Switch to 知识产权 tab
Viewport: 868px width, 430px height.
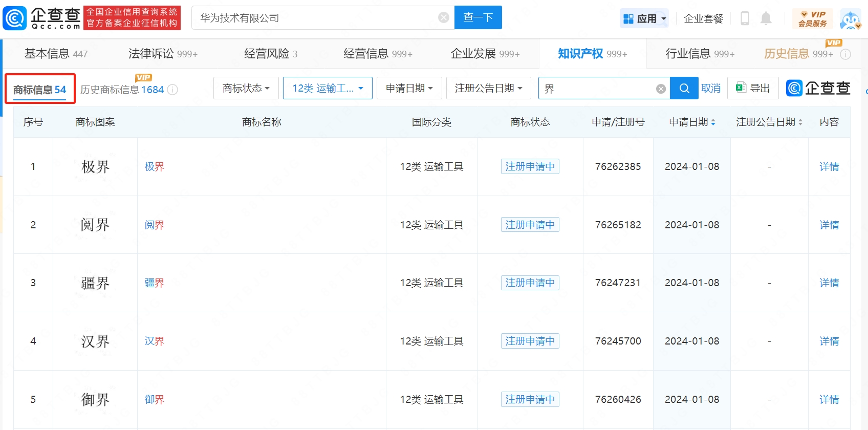(x=592, y=54)
